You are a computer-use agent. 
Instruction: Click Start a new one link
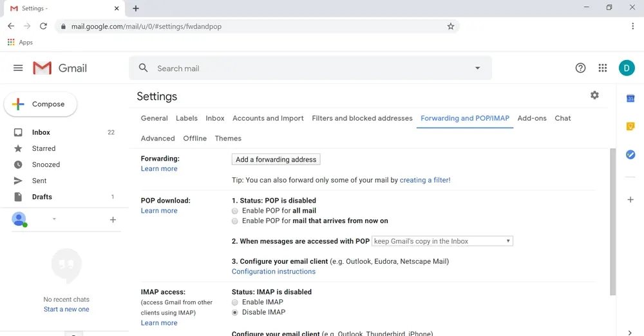(66, 310)
